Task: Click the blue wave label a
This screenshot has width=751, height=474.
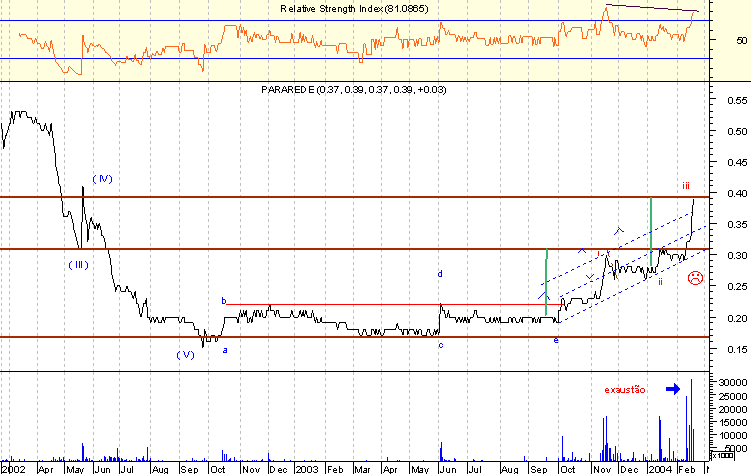Action: point(225,350)
